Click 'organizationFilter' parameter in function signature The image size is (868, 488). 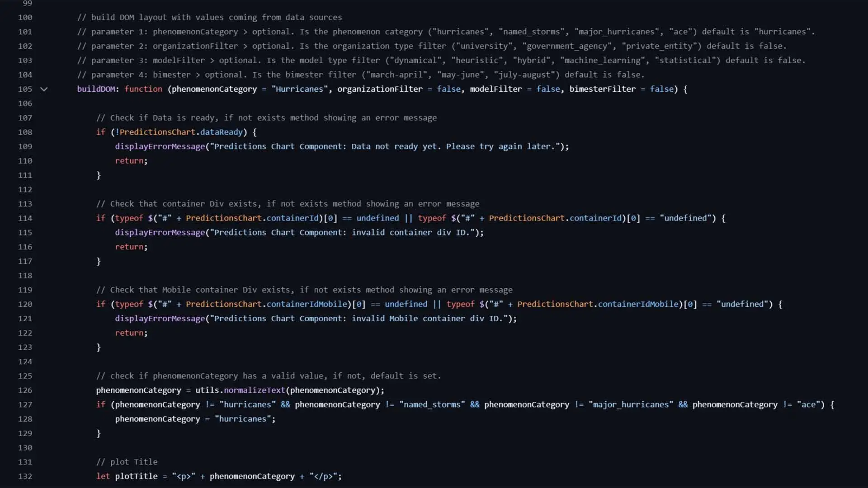[x=380, y=89]
